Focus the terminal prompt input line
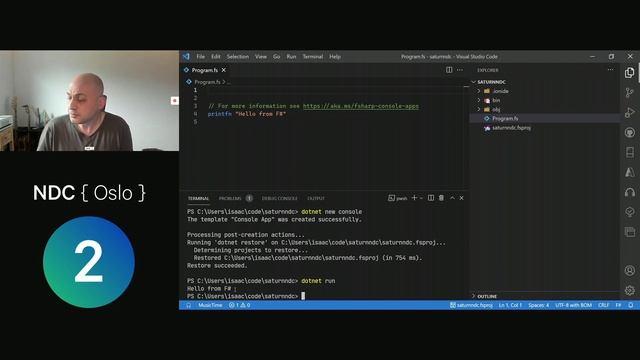The image size is (640, 360). (x=246, y=296)
